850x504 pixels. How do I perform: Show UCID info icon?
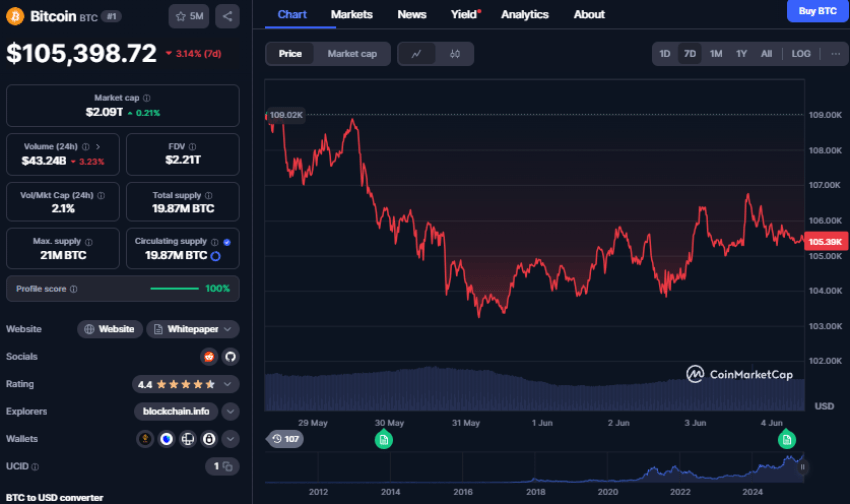point(35,467)
